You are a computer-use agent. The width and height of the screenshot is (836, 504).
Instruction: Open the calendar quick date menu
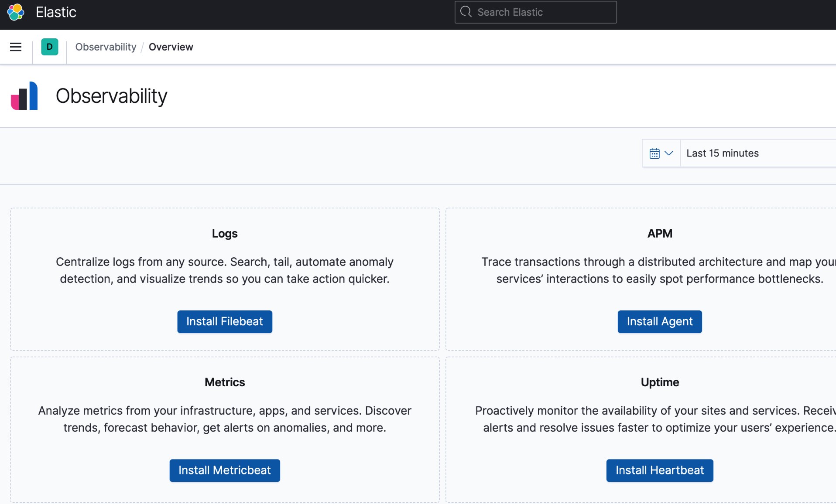[661, 153]
